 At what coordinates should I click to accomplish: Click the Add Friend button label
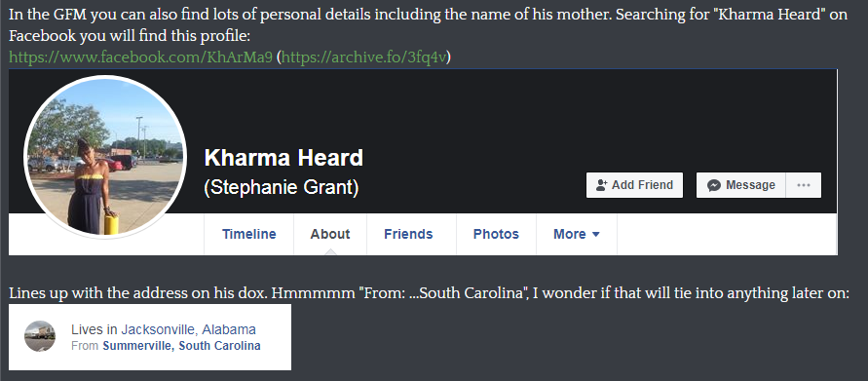tap(642, 185)
